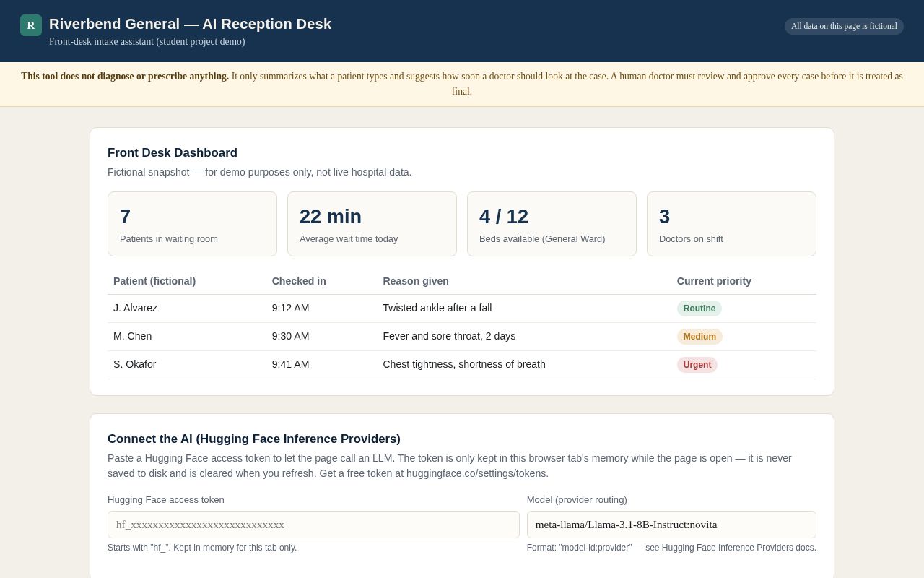Screen dimensions: 924x578
Task: Click the 'Average wait time today' stat card
Action: pyautogui.click(x=372, y=224)
